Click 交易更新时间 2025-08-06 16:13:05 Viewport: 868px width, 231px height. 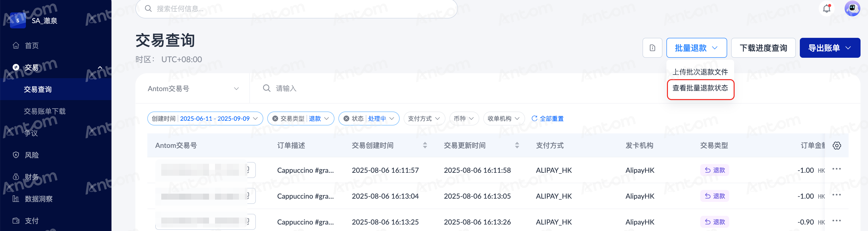point(477,196)
